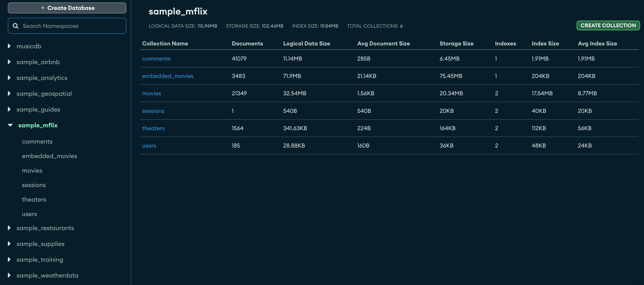The height and width of the screenshot is (285, 644).
Task: Expand the musicdb database
Action: 9,46
